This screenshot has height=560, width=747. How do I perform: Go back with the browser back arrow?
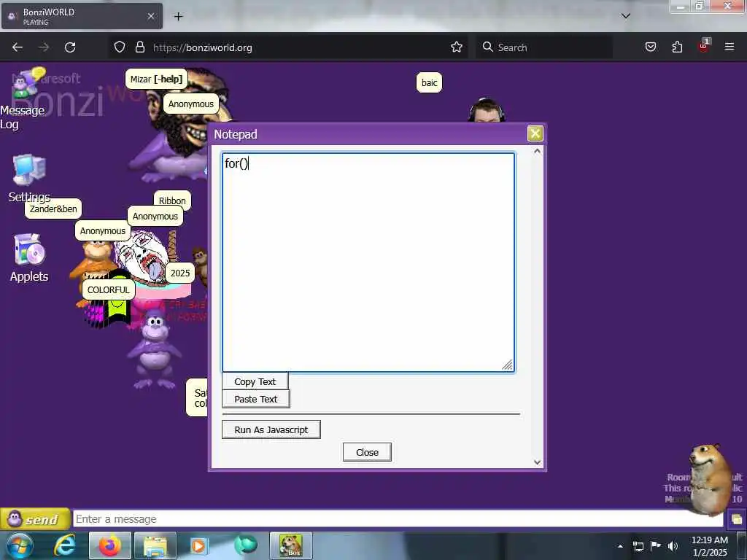coord(18,47)
